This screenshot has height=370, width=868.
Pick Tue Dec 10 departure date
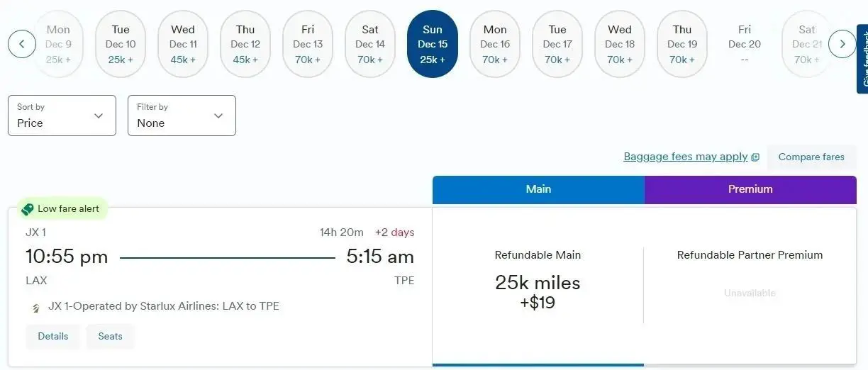(121, 44)
